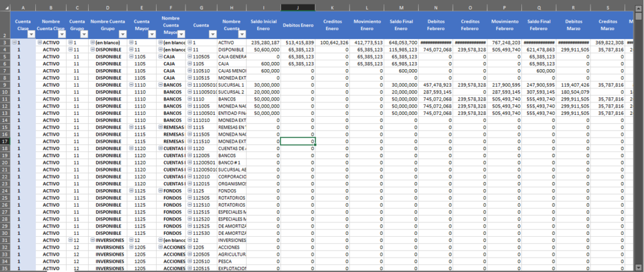Viewport: 644px width, 272px height.
Task: Collapse the DISPONIBLE group in Nombre Cuenta Grupo
Action: click(x=92, y=50)
